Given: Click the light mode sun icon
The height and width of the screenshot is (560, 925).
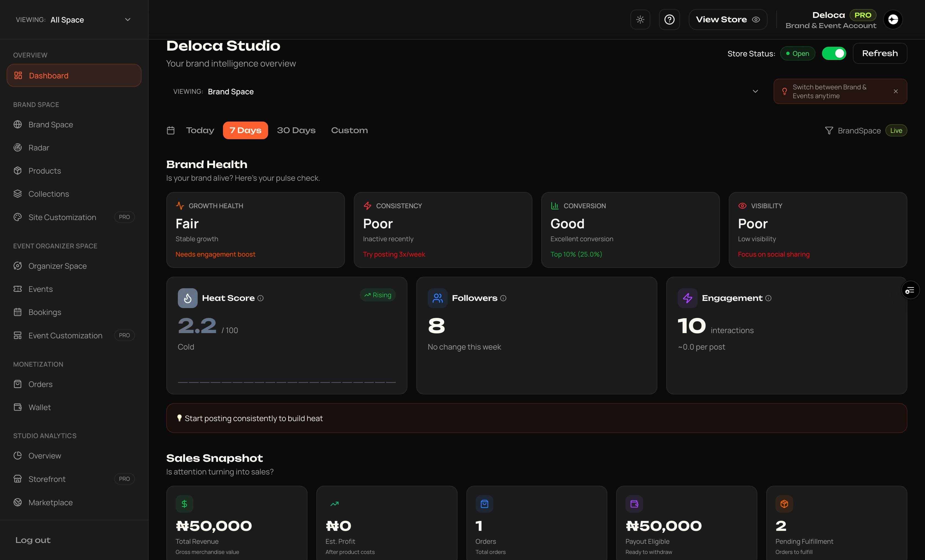Looking at the screenshot, I should 640,19.
